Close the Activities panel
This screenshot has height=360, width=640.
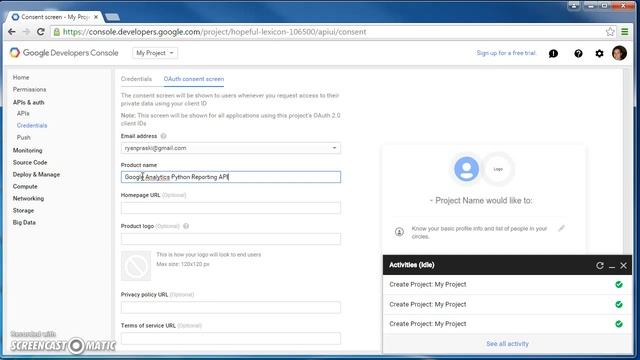click(x=623, y=266)
